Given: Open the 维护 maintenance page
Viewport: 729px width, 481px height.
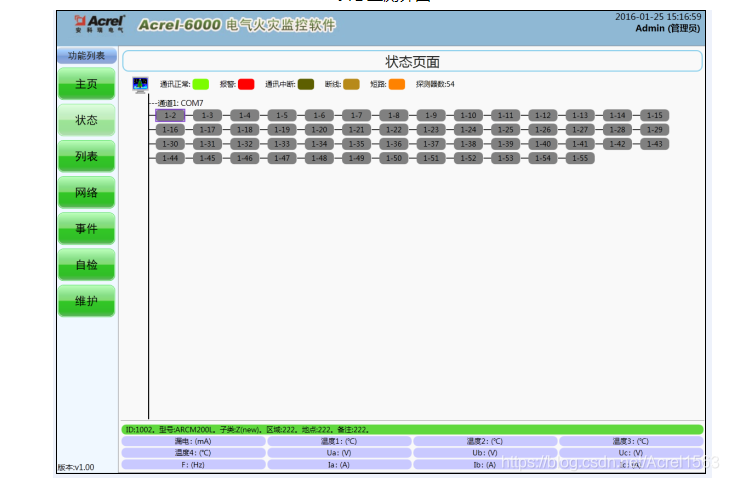Looking at the screenshot, I should click(x=86, y=301).
